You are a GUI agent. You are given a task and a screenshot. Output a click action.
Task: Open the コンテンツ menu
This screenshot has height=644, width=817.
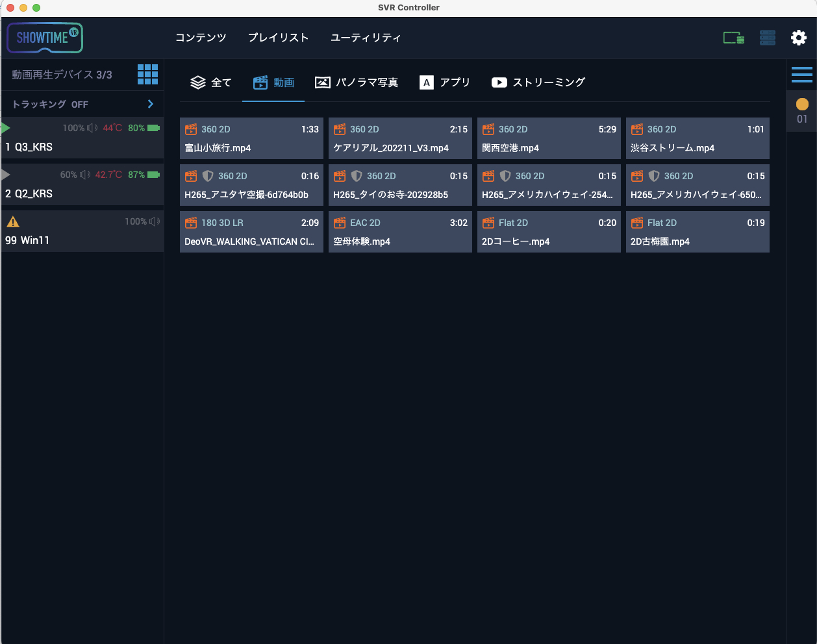click(201, 38)
